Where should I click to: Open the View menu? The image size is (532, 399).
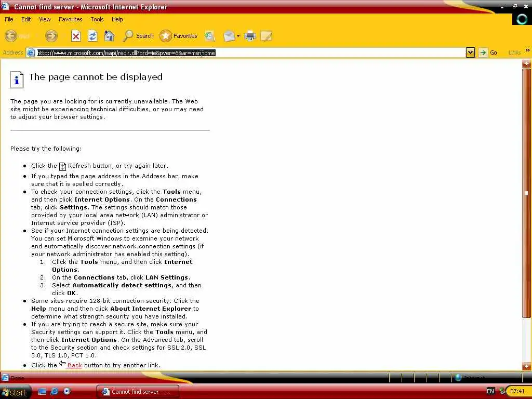point(45,19)
